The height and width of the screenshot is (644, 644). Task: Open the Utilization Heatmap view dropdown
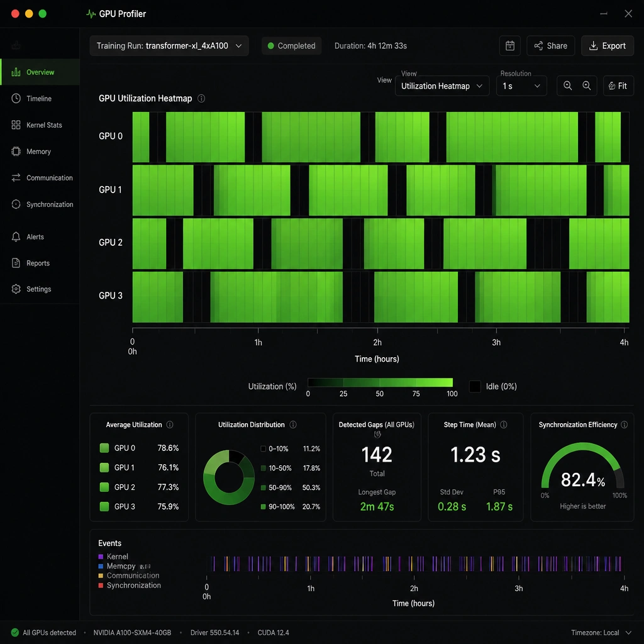pos(442,86)
